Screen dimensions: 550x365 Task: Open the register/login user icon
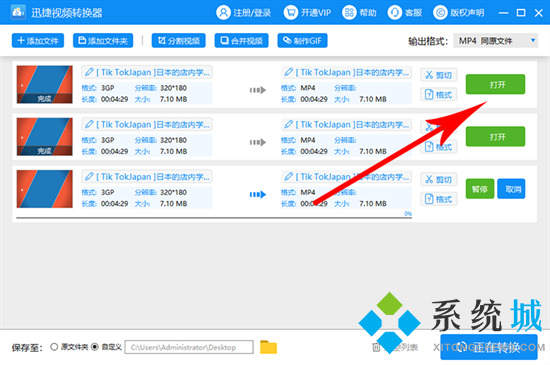[x=223, y=13]
